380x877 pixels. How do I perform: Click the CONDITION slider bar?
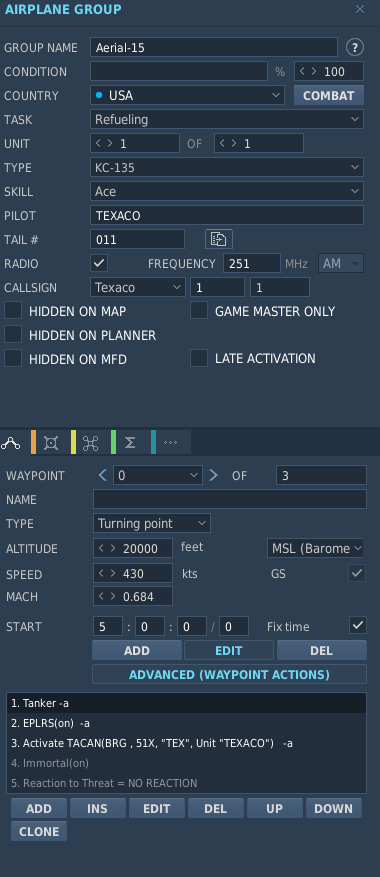point(179,72)
